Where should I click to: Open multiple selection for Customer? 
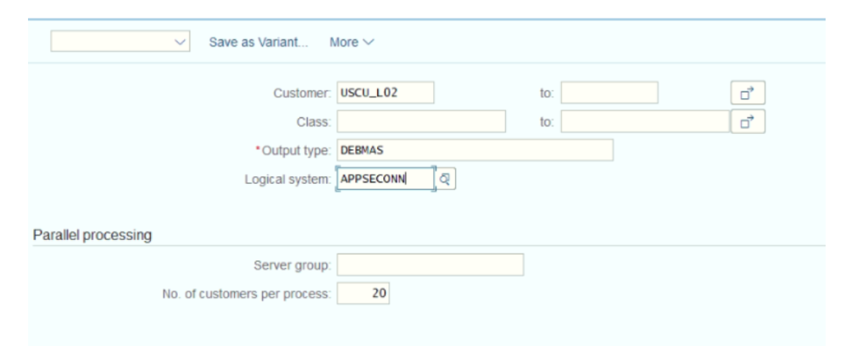[x=748, y=93]
